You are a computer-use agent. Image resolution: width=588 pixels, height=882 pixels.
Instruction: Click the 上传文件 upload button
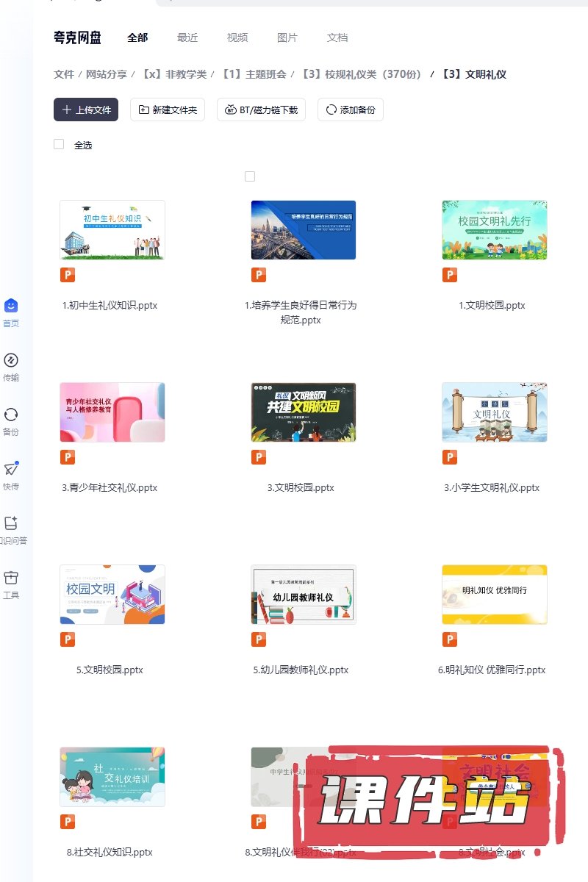[86, 110]
